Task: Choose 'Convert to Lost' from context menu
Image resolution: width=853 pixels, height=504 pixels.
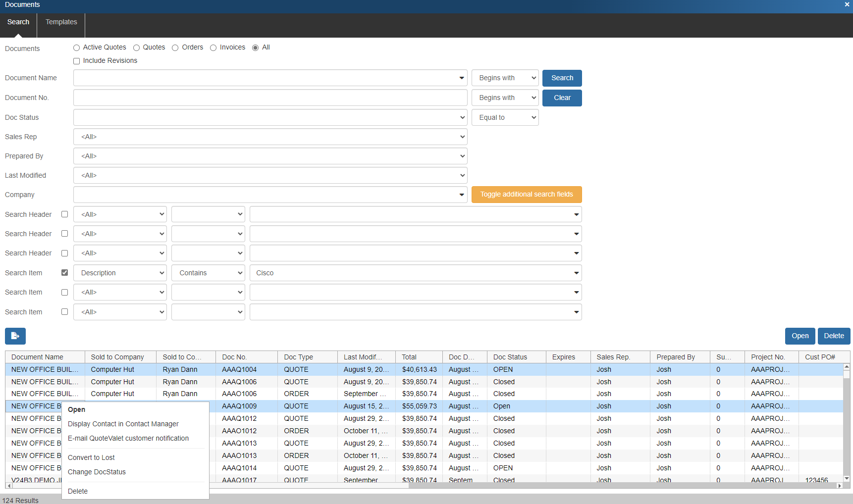Action: point(91,458)
